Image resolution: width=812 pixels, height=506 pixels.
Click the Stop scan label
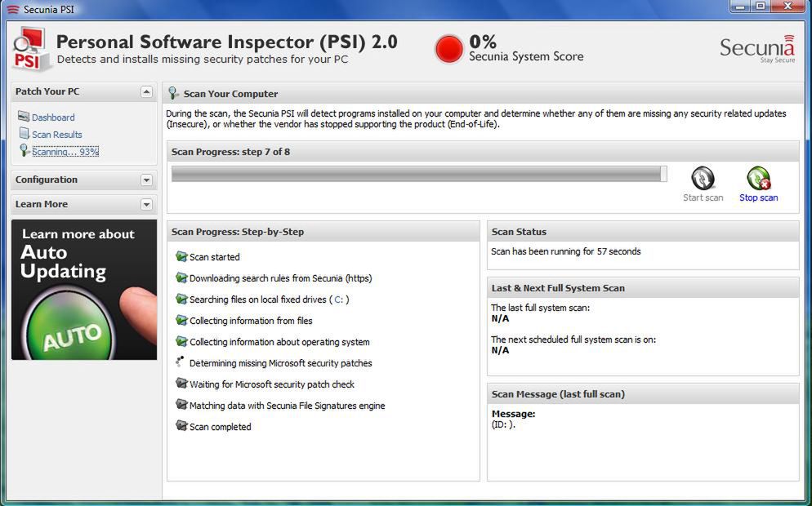click(759, 198)
